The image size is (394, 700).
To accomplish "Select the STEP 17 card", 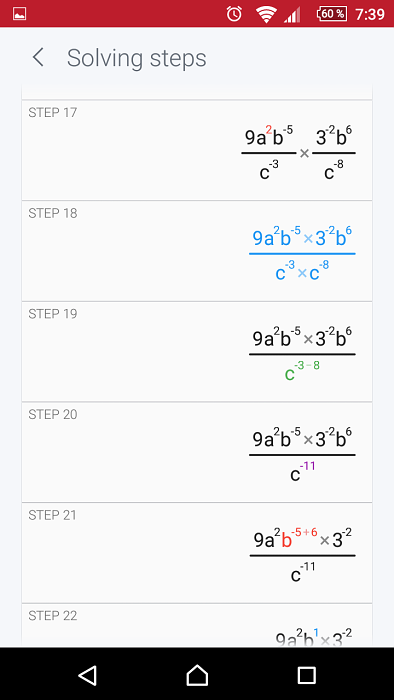I will tap(197, 150).
